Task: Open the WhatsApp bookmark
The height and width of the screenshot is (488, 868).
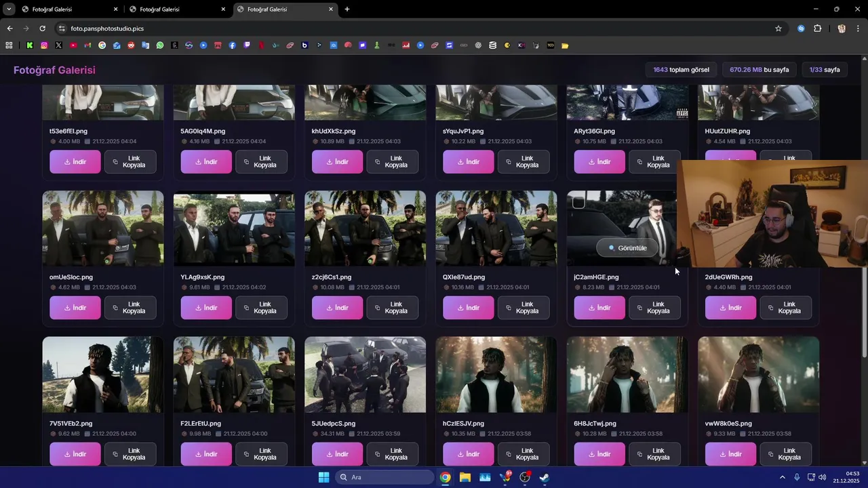Action: coord(160,45)
